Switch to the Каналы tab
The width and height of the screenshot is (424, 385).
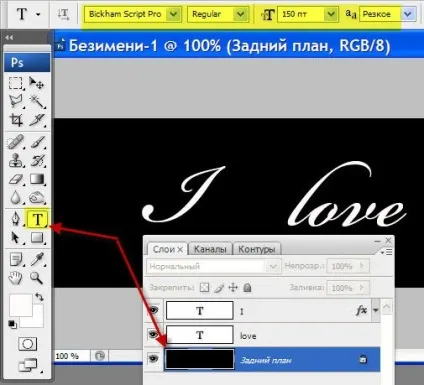pyautogui.click(x=210, y=249)
